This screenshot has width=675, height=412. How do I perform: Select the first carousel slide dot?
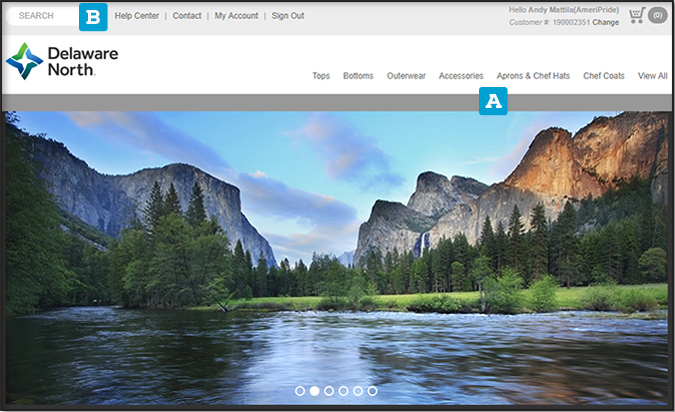point(300,391)
